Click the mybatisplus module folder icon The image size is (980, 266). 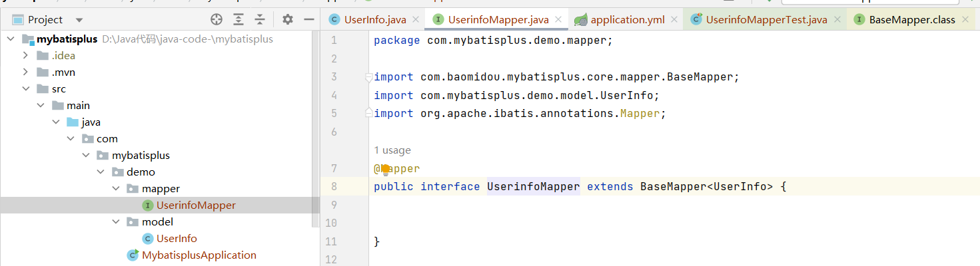28,39
